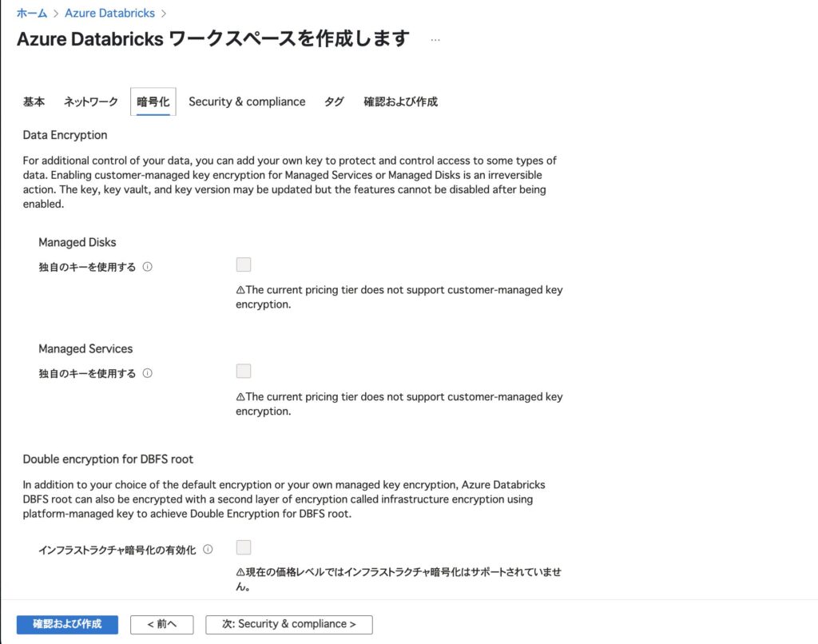This screenshot has width=818, height=644.
Task: Click info icon beside Managed Disks key label
Action: tap(148, 267)
